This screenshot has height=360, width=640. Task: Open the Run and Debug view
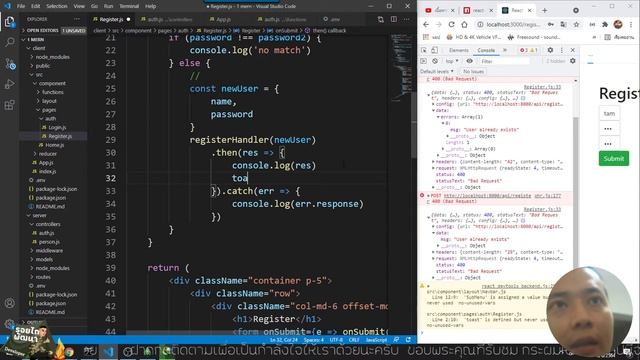tap(9, 84)
